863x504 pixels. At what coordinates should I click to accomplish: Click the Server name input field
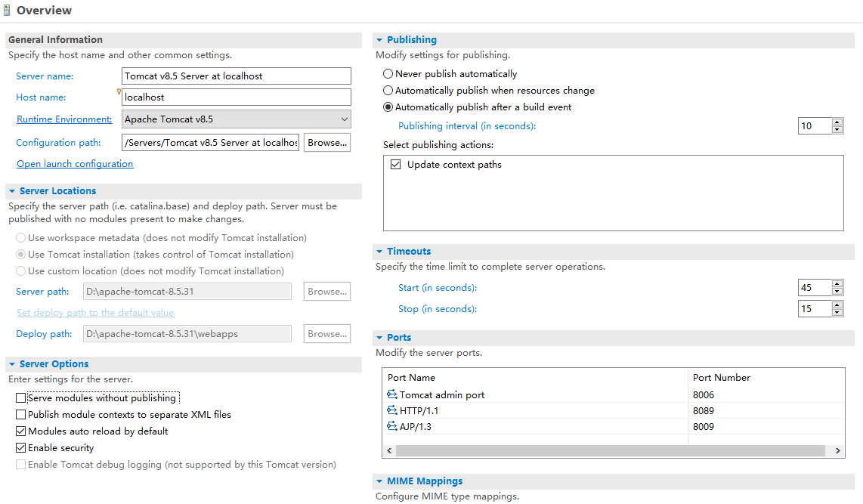(236, 76)
